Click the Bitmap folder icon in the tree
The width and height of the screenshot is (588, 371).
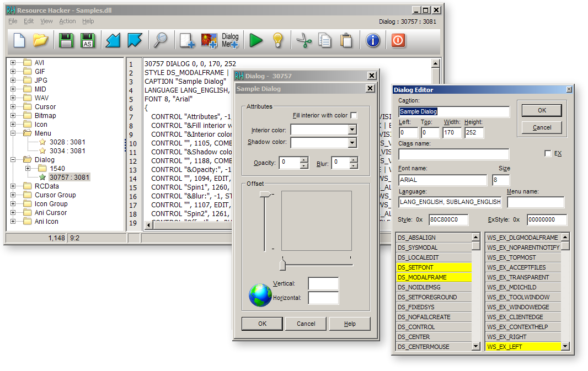pyautogui.click(x=28, y=115)
